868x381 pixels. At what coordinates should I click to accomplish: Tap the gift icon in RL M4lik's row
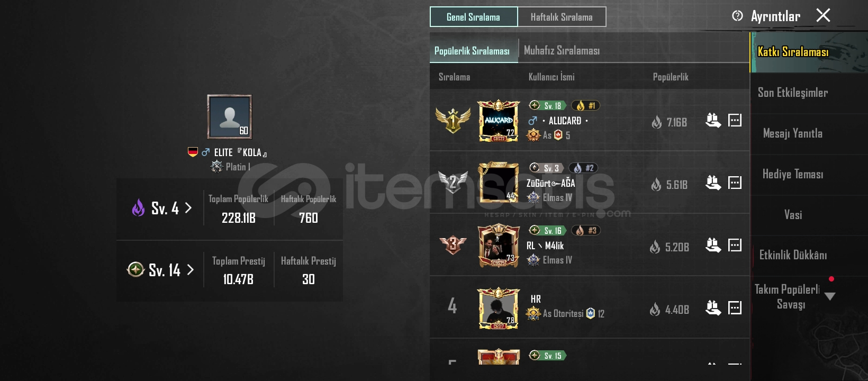(x=713, y=245)
